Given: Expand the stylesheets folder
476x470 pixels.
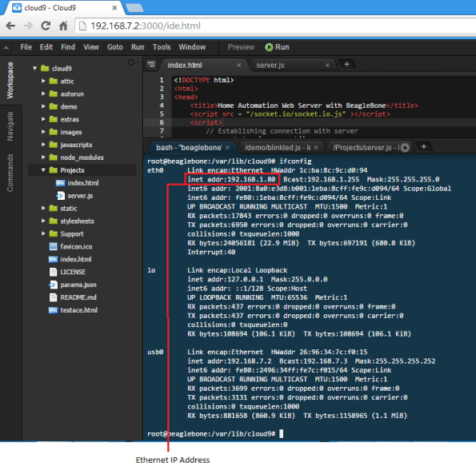Looking at the screenshot, I should pos(43,221).
